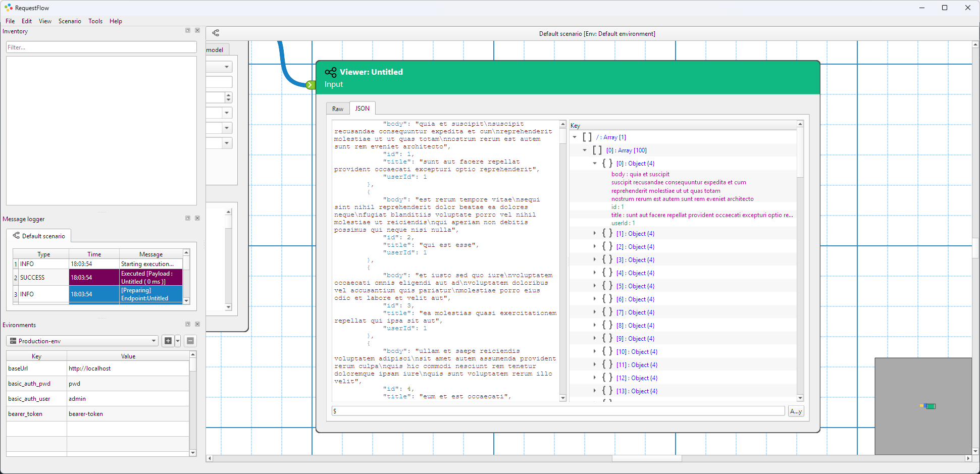Click the canvas minimap thumbnail
The image size is (980, 474).
923,406
